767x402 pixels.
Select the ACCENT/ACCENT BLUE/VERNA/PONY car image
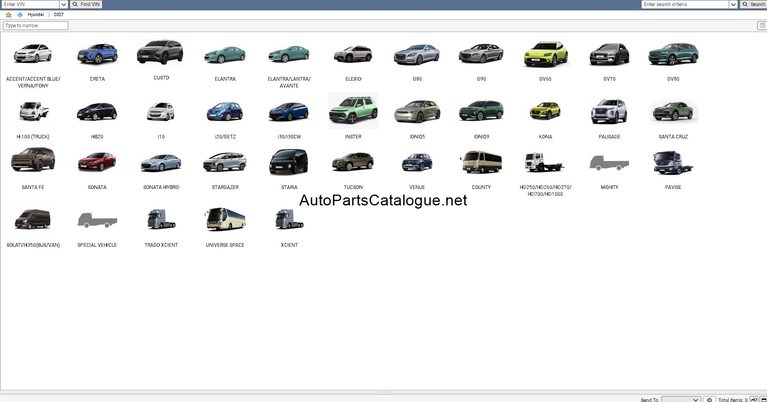point(33,53)
